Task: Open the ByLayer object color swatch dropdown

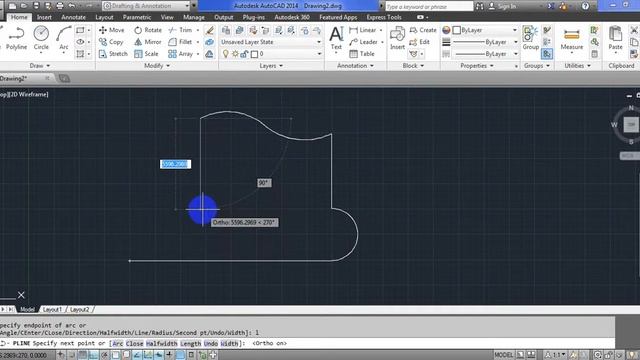Action: pyautogui.click(x=485, y=30)
